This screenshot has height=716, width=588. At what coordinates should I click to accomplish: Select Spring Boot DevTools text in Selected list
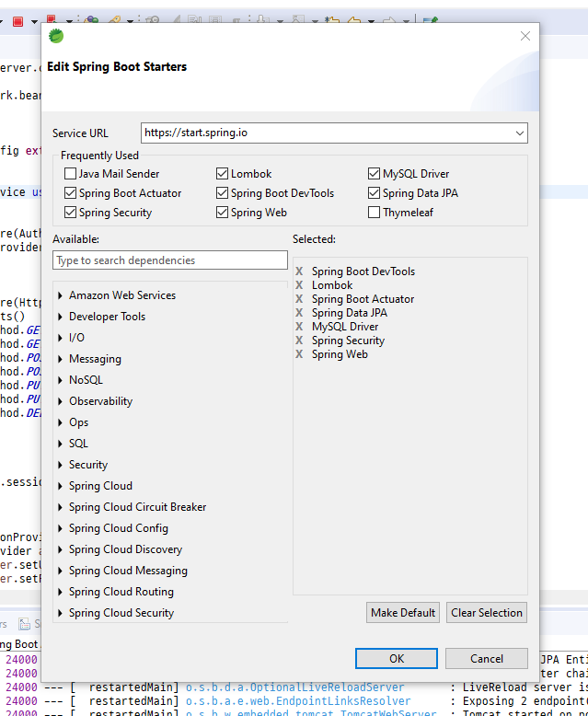pos(363,271)
